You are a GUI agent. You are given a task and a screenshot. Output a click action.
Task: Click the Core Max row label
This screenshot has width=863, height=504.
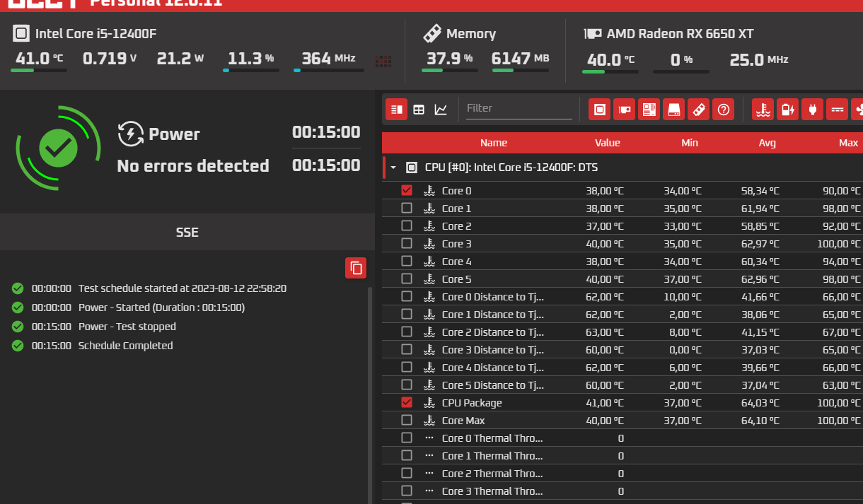[x=463, y=421]
